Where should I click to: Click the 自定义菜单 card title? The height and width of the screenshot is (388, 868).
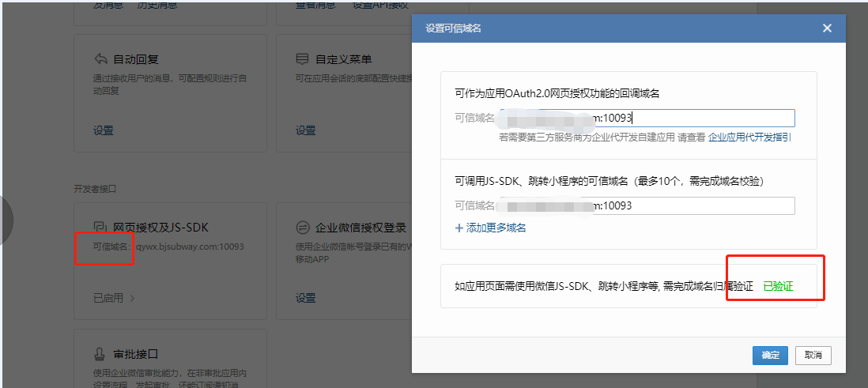pos(343,59)
